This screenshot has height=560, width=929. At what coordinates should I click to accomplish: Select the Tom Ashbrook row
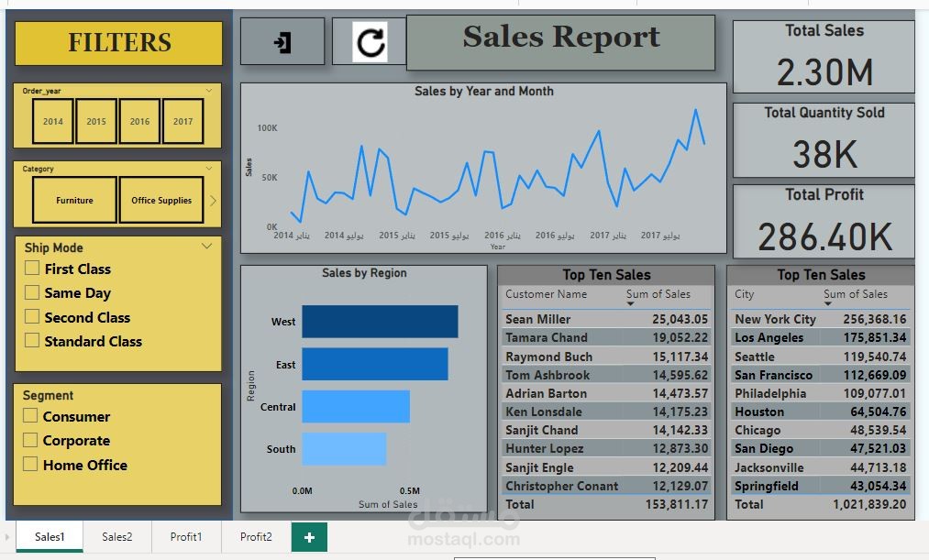(606, 375)
